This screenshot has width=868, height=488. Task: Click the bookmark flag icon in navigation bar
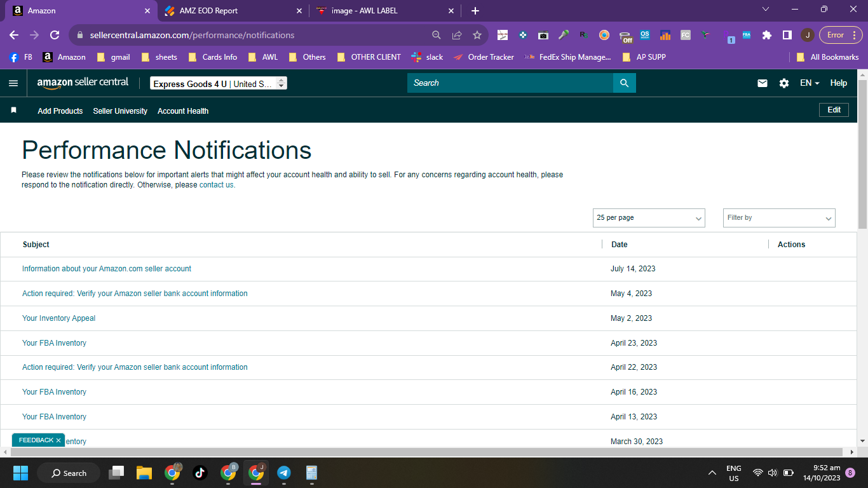[x=13, y=111]
